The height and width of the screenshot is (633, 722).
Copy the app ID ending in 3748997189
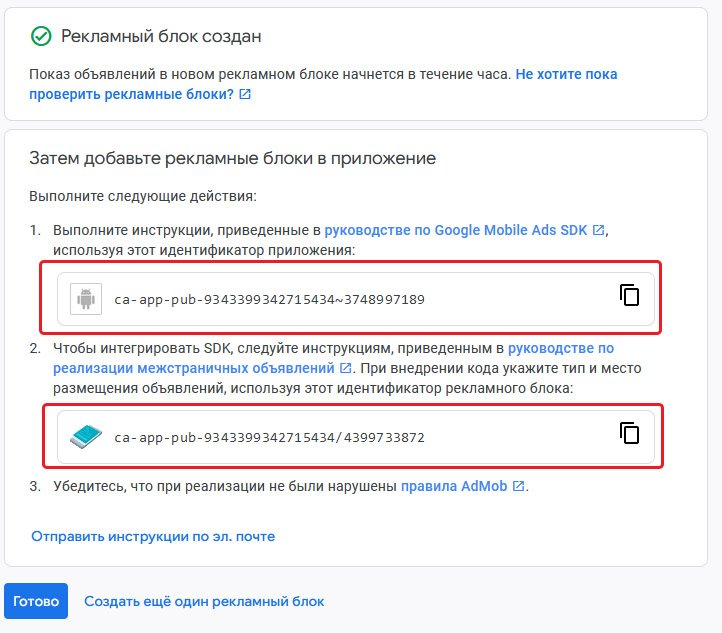[629, 295]
